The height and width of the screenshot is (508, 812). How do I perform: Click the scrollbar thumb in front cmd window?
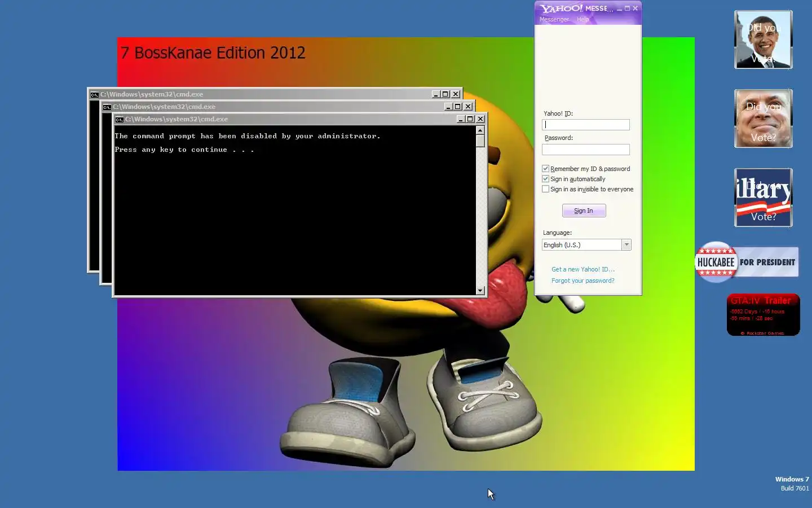tap(480, 141)
